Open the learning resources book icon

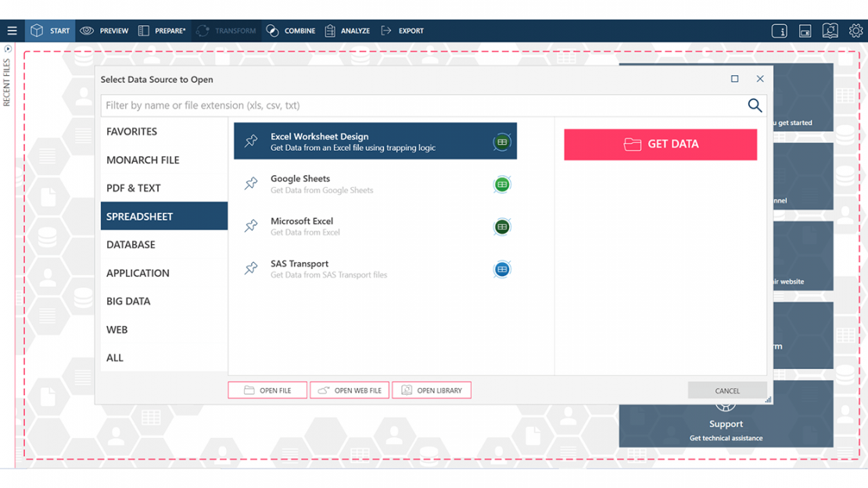pyautogui.click(x=830, y=30)
